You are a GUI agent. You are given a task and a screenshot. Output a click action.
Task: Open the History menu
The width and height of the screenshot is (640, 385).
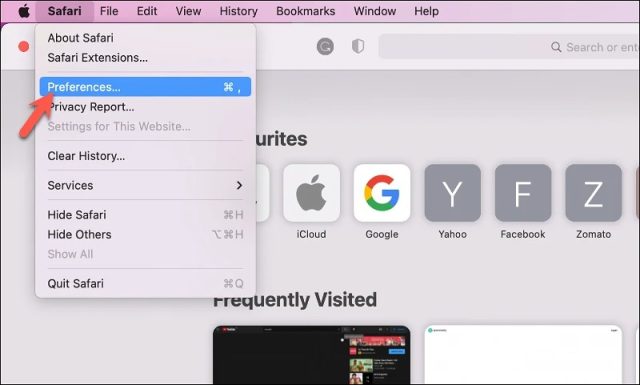(x=238, y=11)
